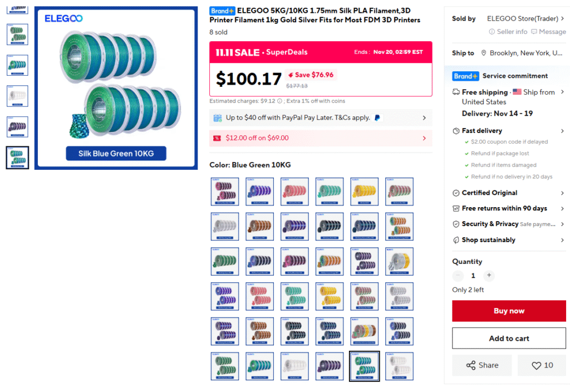
Task: Click the Brand+ badge in title
Action: pyautogui.click(x=222, y=11)
